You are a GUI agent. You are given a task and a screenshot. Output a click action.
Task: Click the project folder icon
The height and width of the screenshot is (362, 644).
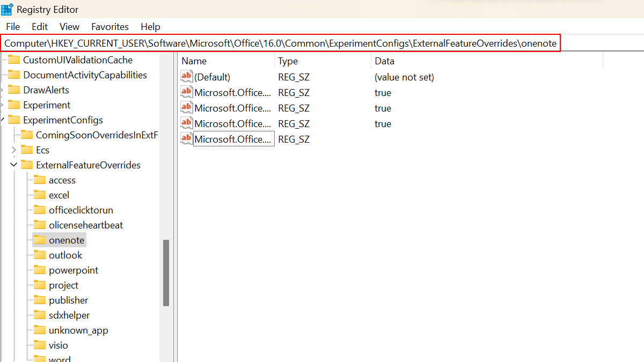[x=40, y=285]
